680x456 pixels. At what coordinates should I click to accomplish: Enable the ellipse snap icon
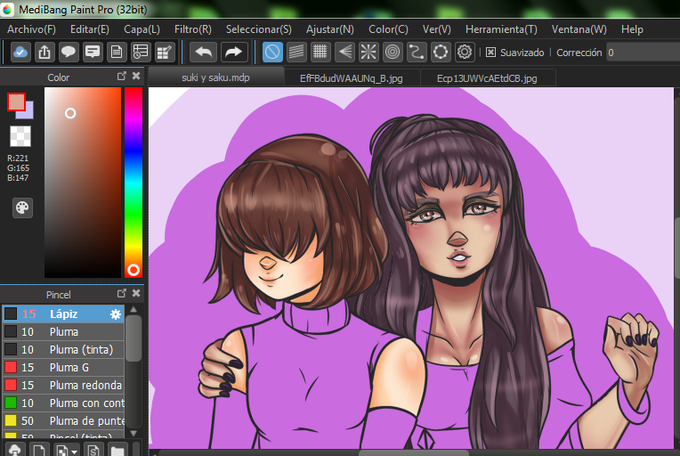pyautogui.click(x=440, y=52)
